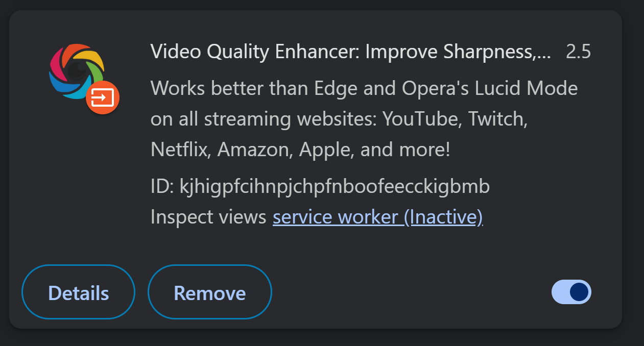Click the "Inspect views" label
644x346 pixels.
[208, 217]
